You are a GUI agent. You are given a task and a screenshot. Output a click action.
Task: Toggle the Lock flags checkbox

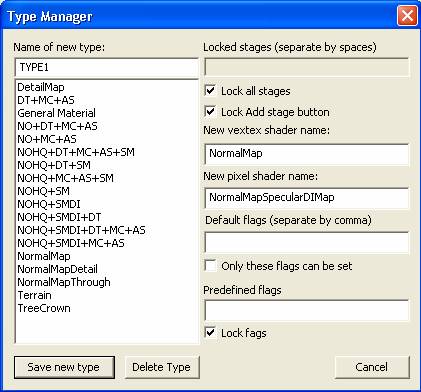210,333
